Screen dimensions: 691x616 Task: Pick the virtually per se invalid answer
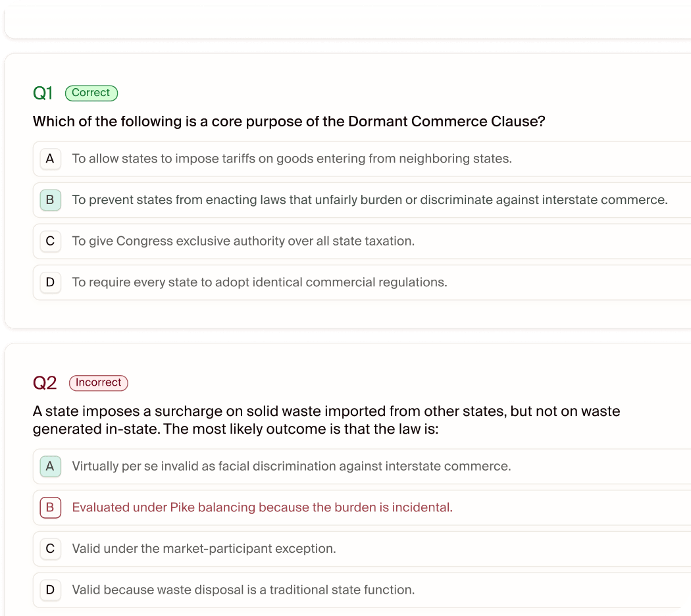[x=362, y=466]
